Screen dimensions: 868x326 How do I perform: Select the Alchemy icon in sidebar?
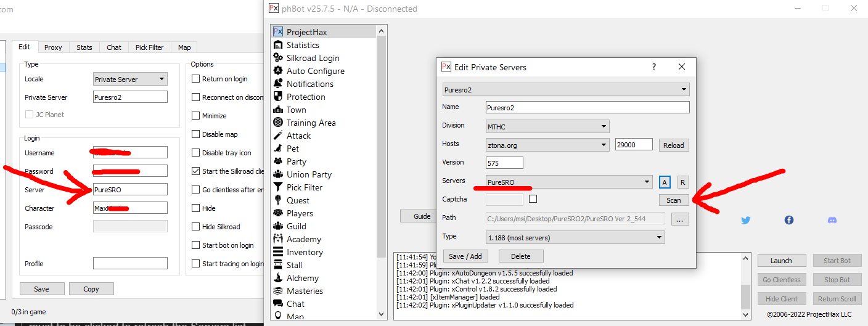278,278
